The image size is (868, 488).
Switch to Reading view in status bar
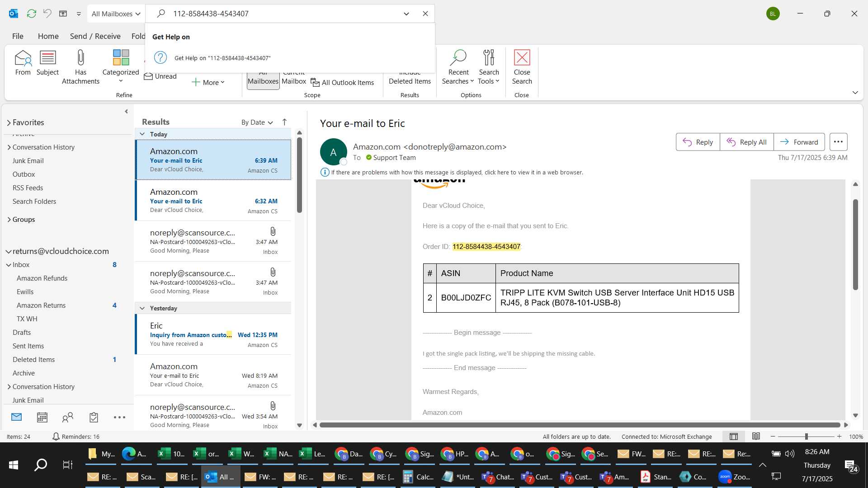point(756,436)
